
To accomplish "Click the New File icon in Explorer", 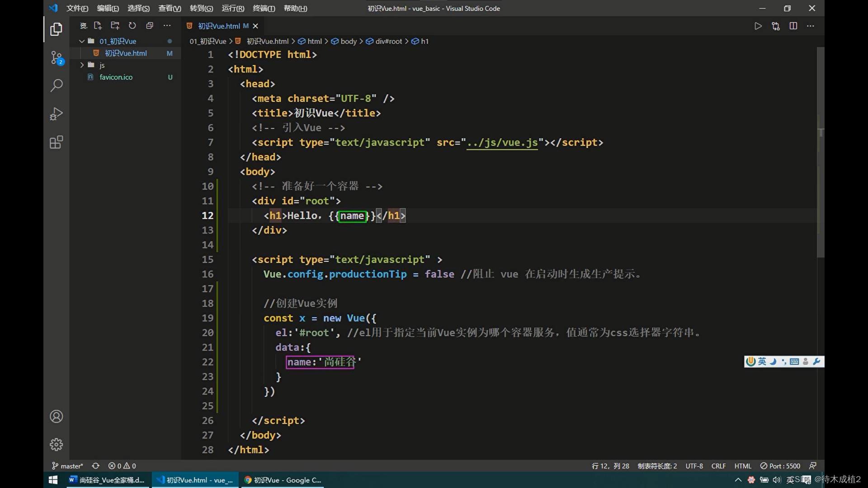I will click(x=98, y=26).
